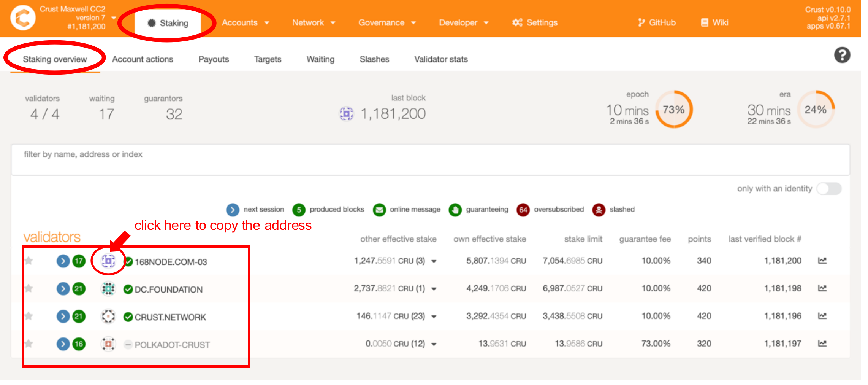Switch to the Validator stats tab

coord(441,59)
